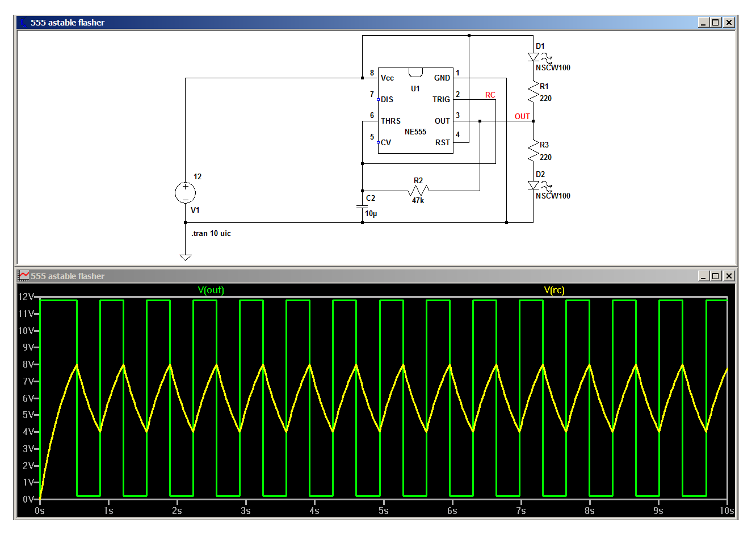This screenshot has height=540, width=756.
Task: Maximize the waveform plot window
Action: point(716,276)
